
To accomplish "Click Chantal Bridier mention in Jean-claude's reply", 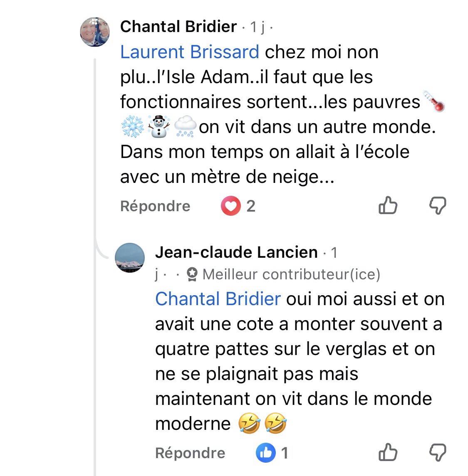I will pos(218,299).
